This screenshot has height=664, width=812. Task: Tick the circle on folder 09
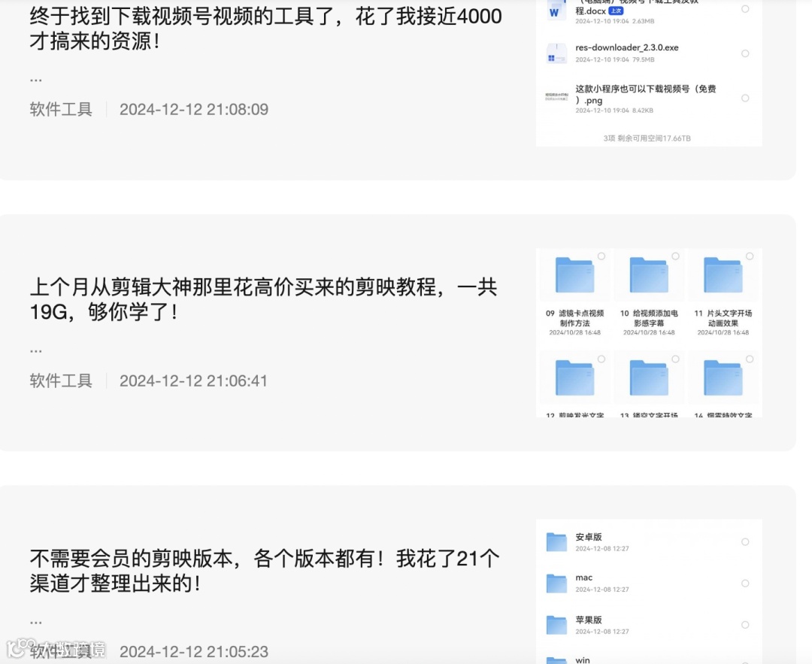pos(601,256)
